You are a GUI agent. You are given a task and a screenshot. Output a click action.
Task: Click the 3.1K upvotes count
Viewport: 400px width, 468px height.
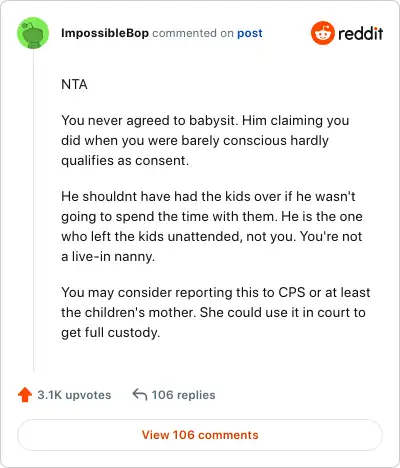[74, 395]
